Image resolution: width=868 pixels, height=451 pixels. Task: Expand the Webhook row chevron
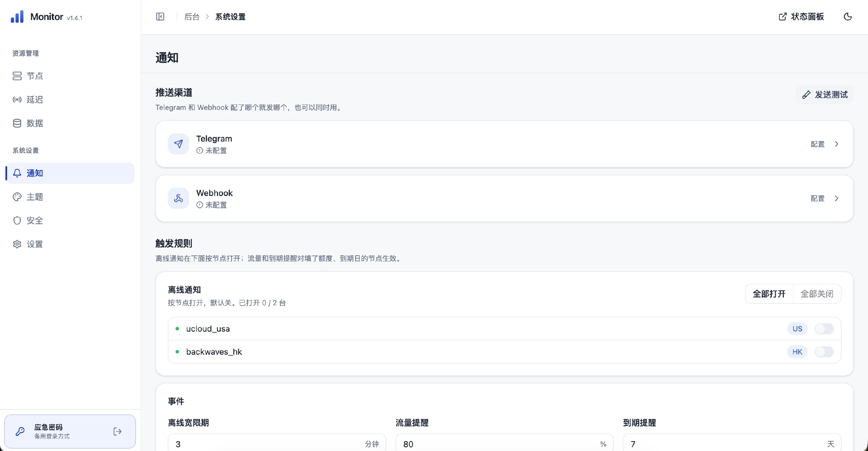pyautogui.click(x=836, y=198)
